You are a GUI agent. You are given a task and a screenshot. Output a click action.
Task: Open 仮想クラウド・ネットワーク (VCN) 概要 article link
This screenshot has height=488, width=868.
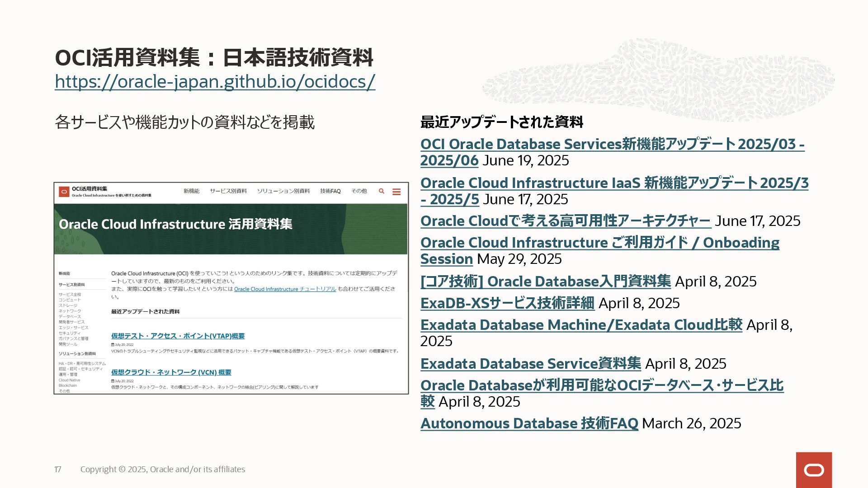[x=171, y=372]
